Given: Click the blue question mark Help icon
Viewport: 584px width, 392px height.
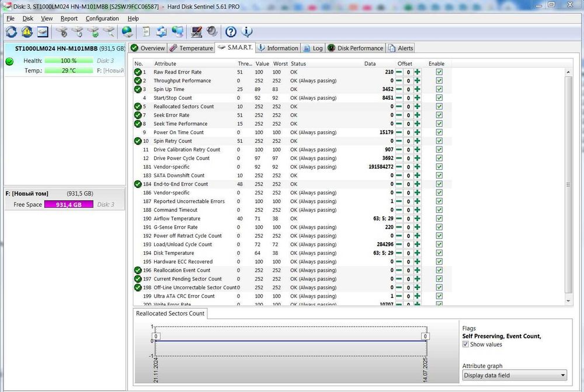Looking at the screenshot, I should [231, 32].
